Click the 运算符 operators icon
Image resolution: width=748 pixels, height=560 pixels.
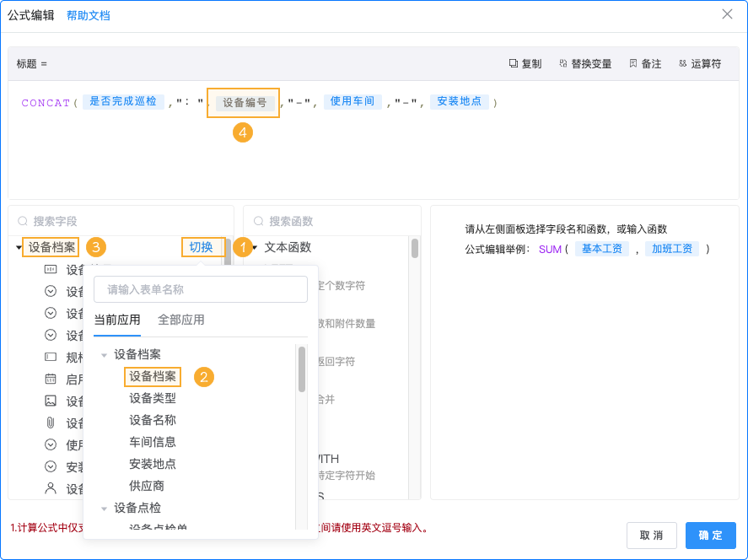681,62
